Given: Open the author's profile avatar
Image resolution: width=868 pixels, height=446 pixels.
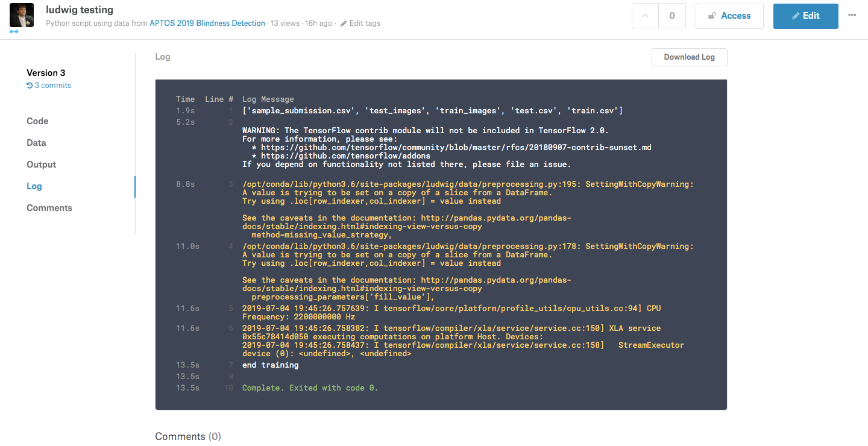Looking at the screenshot, I should [x=22, y=15].
